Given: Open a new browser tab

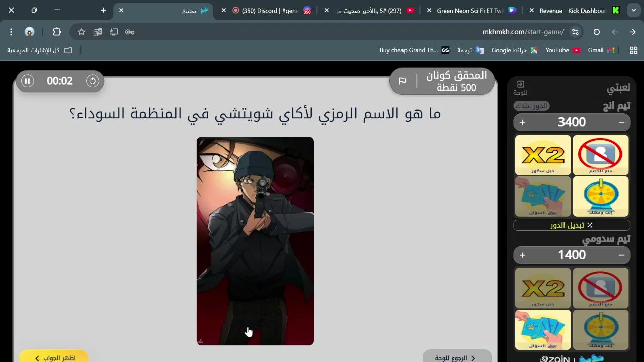Looking at the screenshot, I should [x=103, y=10].
